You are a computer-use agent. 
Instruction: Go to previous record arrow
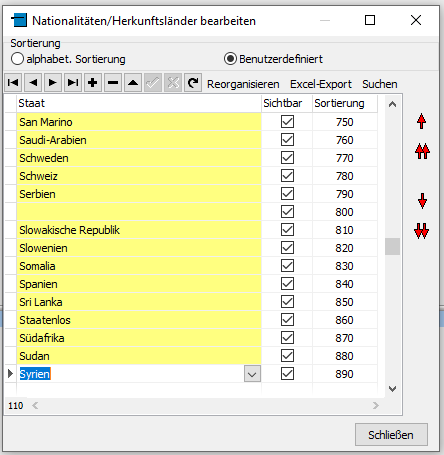(33, 82)
